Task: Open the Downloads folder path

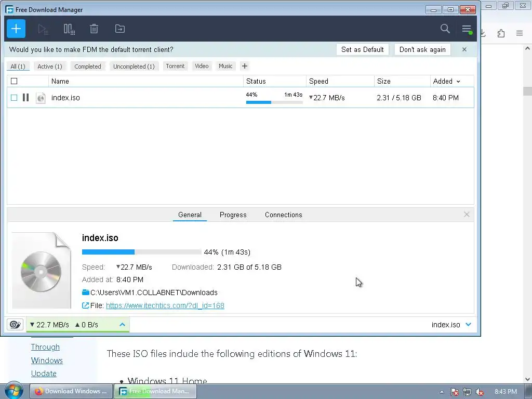Action: [x=154, y=292]
